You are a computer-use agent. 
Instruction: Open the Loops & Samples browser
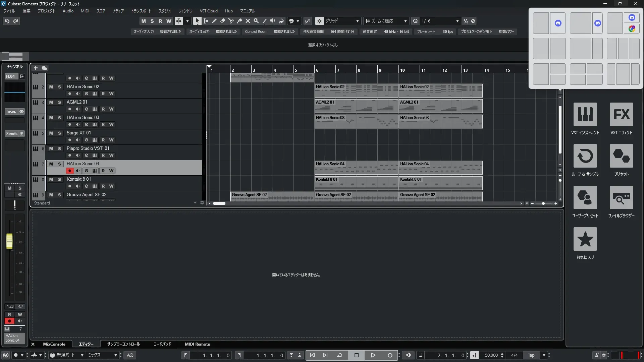coord(585,156)
